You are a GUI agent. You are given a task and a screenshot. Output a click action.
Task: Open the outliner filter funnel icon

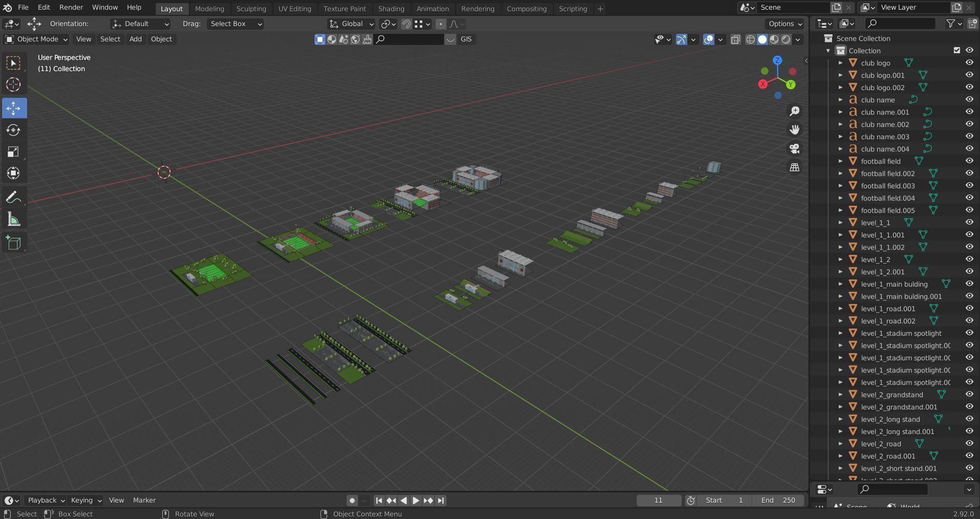coord(951,24)
